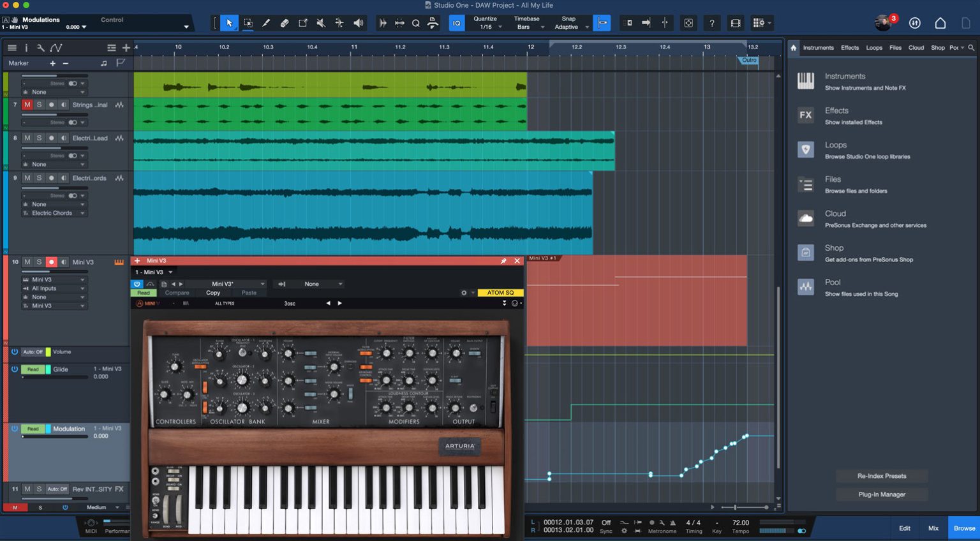
Task: Click the Plug-In Manager button
Action: (x=882, y=494)
